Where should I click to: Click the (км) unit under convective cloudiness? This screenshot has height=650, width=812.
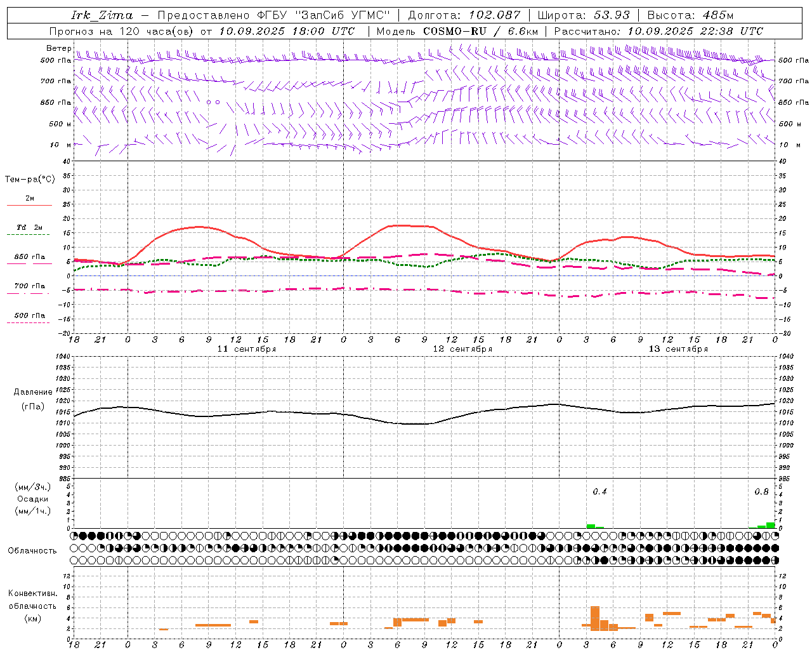(32, 618)
